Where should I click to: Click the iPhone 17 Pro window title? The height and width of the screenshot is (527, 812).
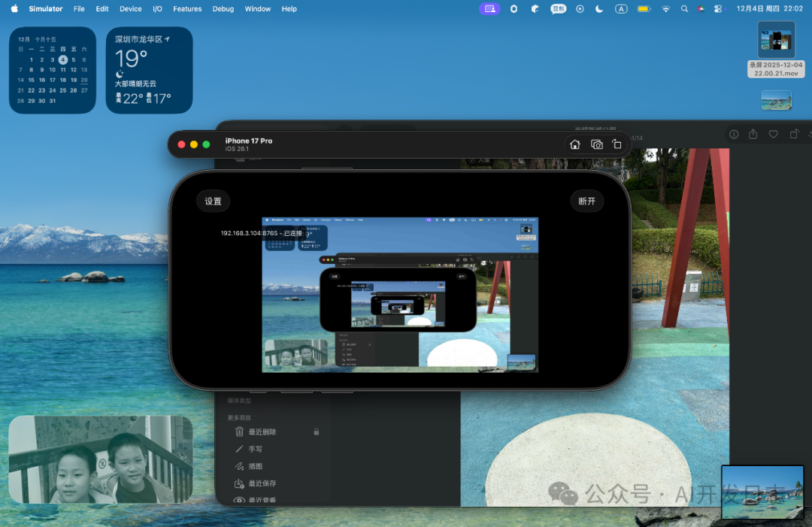[x=249, y=141]
